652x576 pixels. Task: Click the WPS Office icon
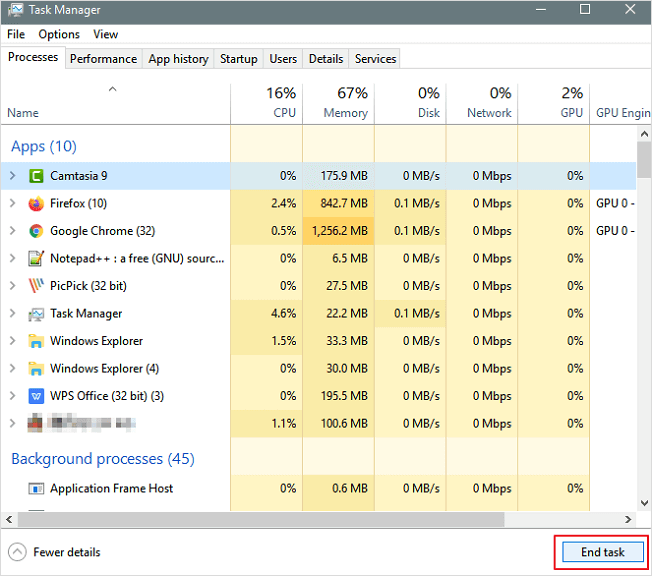click(36, 396)
